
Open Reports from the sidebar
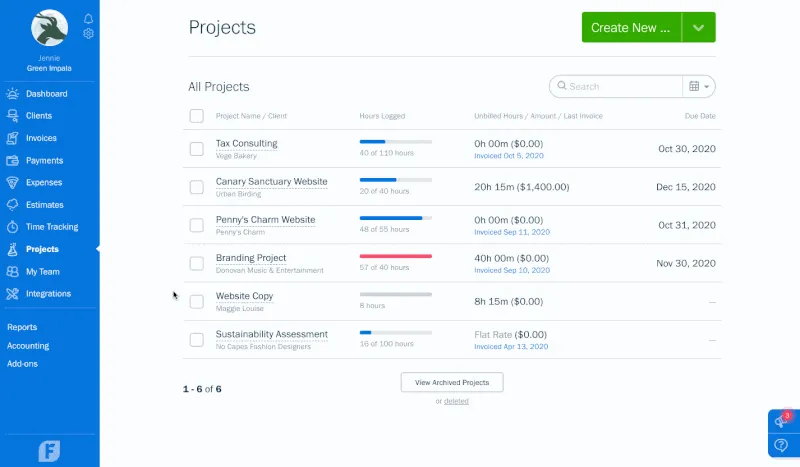[x=22, y=327]
